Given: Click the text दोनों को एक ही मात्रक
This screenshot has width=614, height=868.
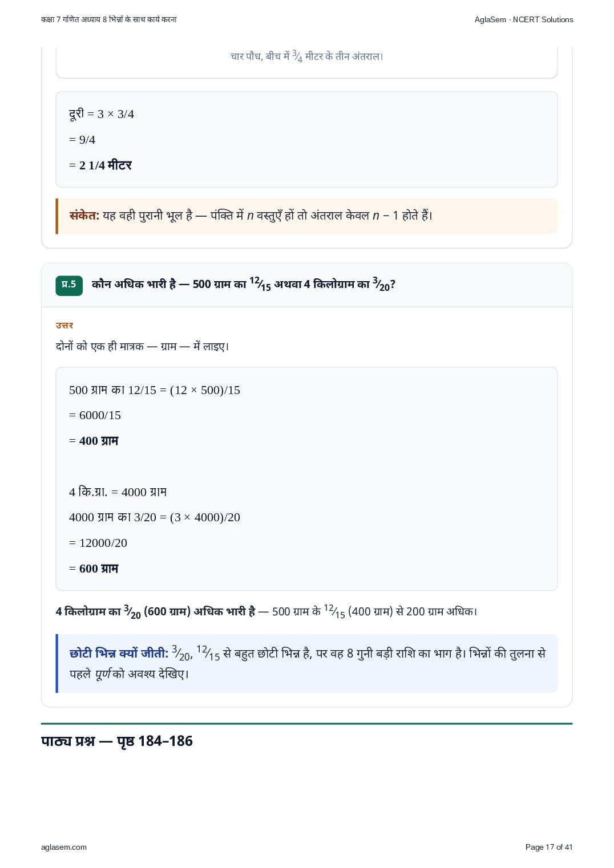Looking at the screenshot, I should (142, 346).
